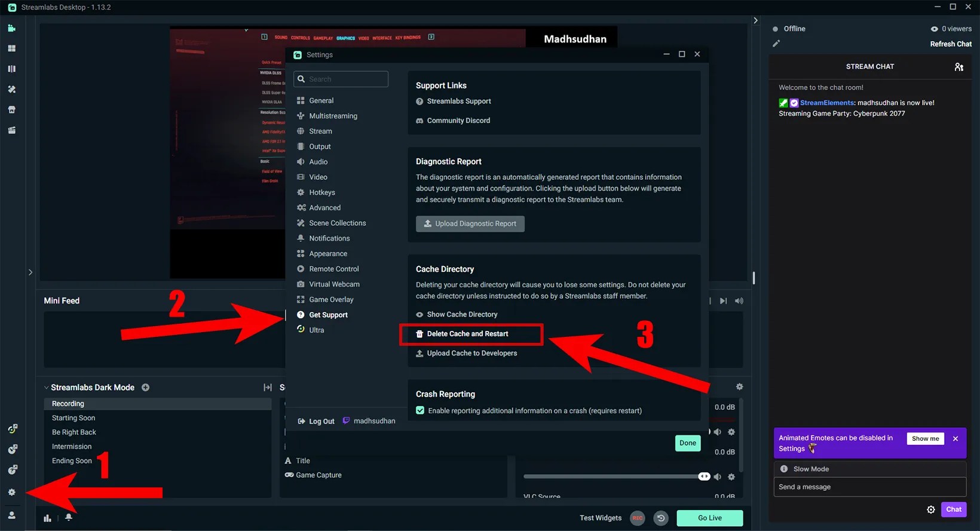Open notifications bell in status bar

pyautogui.click(x=69, y=517)
